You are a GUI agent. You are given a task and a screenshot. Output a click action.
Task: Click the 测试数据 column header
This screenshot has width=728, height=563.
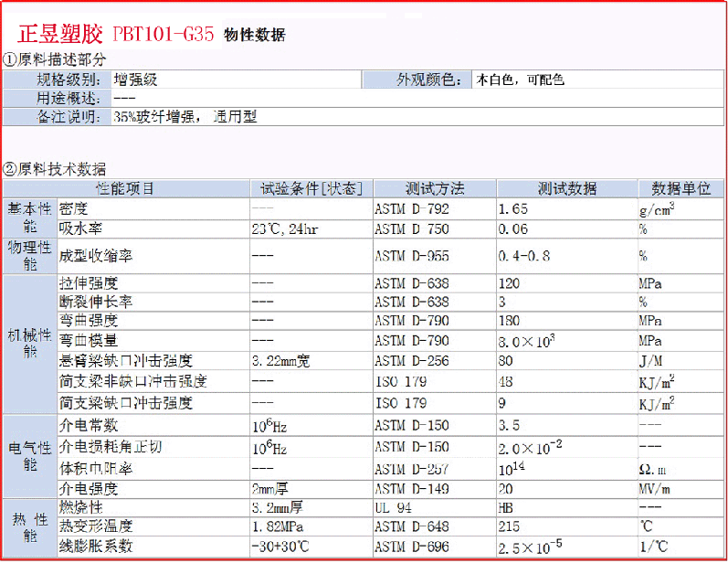[566, 189]
